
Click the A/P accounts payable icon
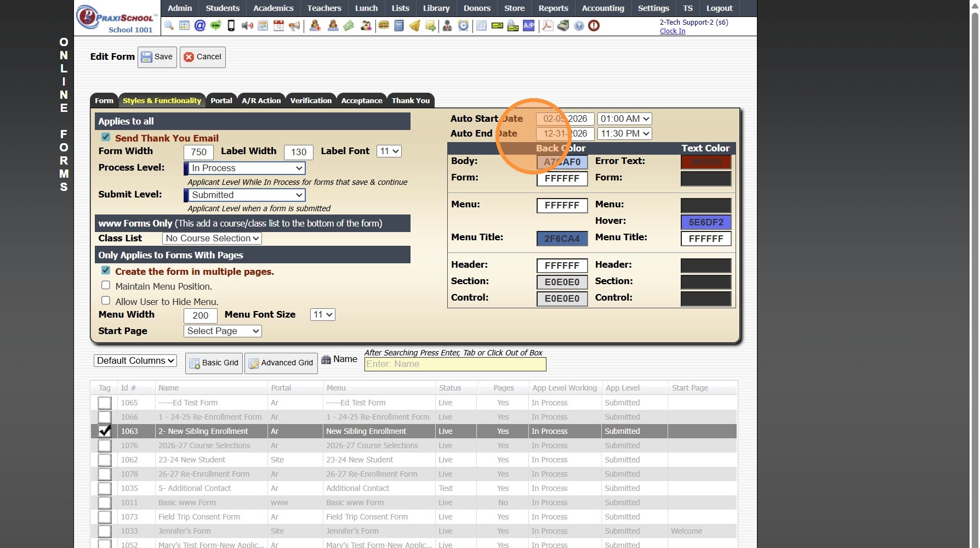[529, 26]
